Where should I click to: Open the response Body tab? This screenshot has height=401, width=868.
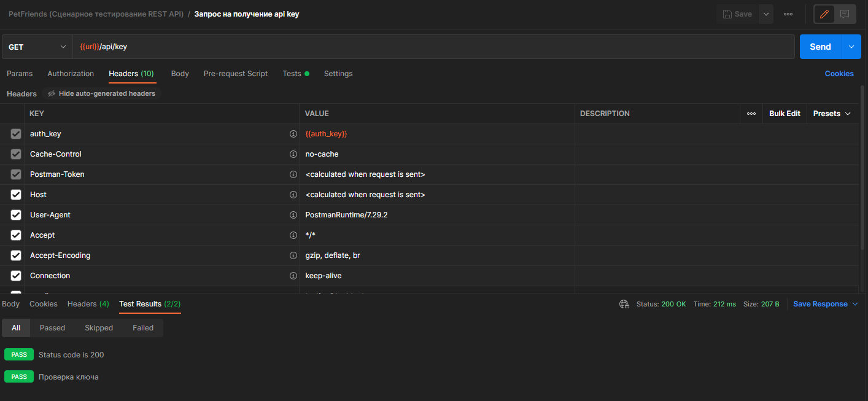(x=11, y=304)
